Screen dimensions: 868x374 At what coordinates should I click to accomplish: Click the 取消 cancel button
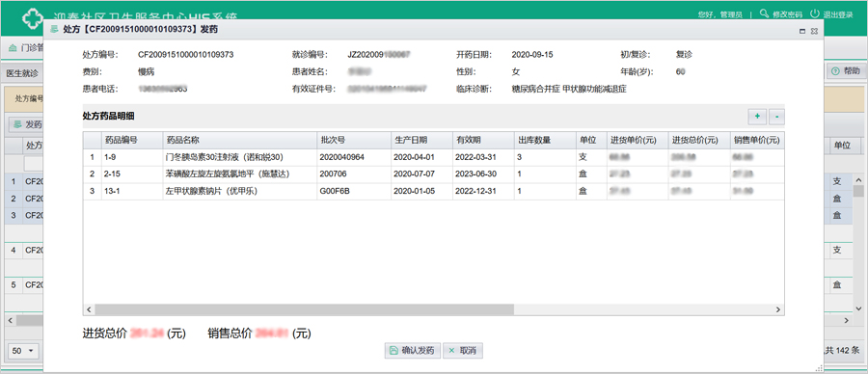[463, 351]
